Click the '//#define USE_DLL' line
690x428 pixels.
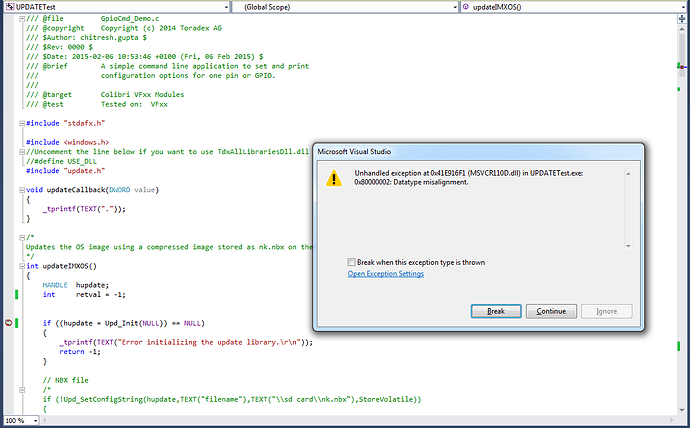(x=61, y=161)
